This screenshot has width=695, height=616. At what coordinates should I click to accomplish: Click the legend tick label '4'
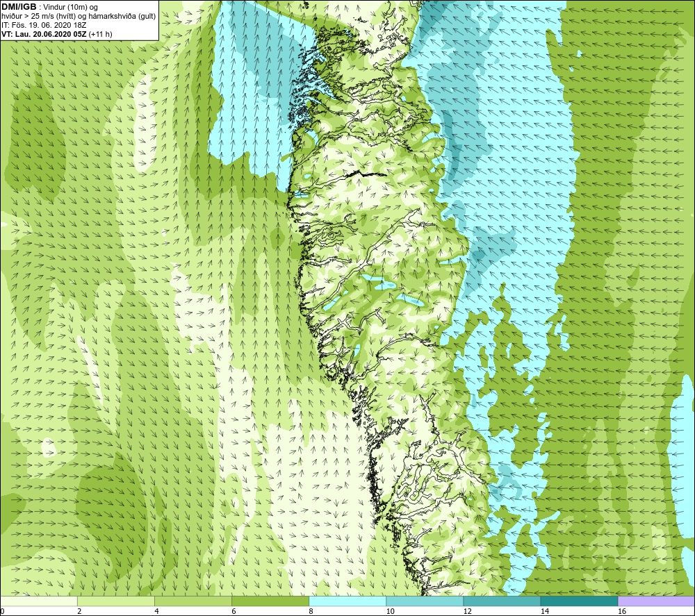[x=156, y=611]
